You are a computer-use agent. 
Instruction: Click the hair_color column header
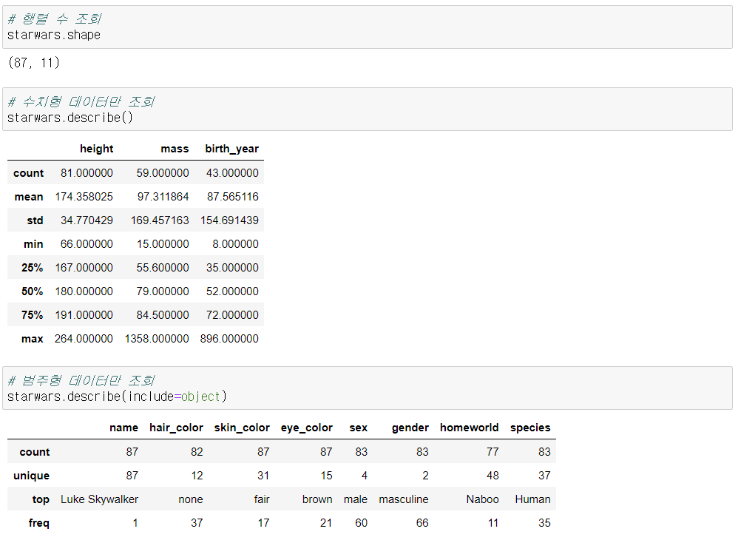(x=176, y=428)
